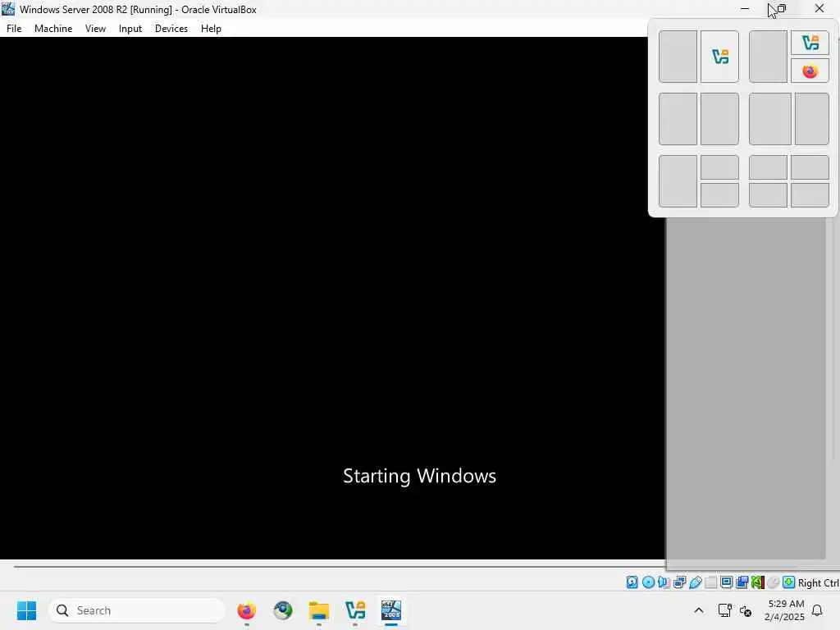
Task: Open the File menu
Action: tap(14, 29)
